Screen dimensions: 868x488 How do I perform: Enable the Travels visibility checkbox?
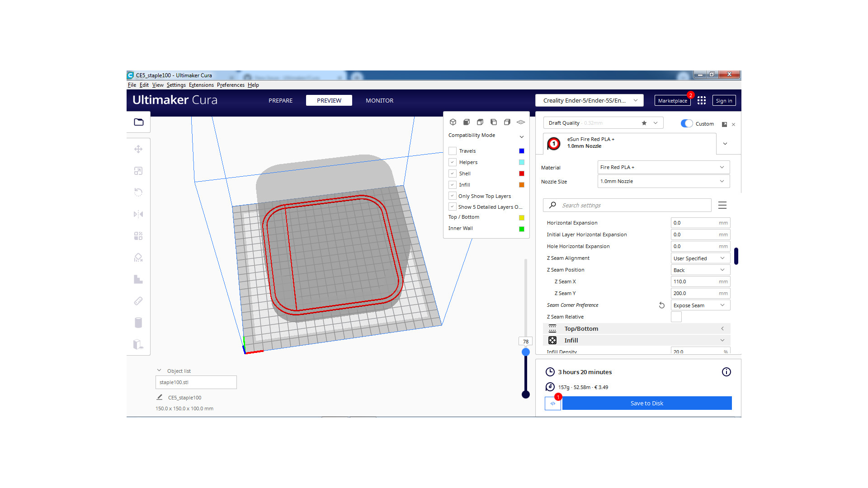(x=452, y=150)
